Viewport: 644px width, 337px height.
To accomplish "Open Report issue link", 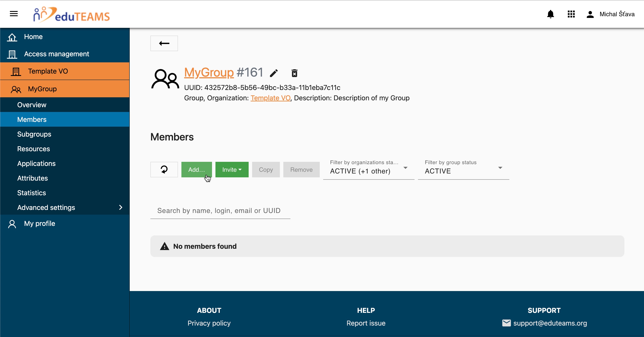I will 366,323.
